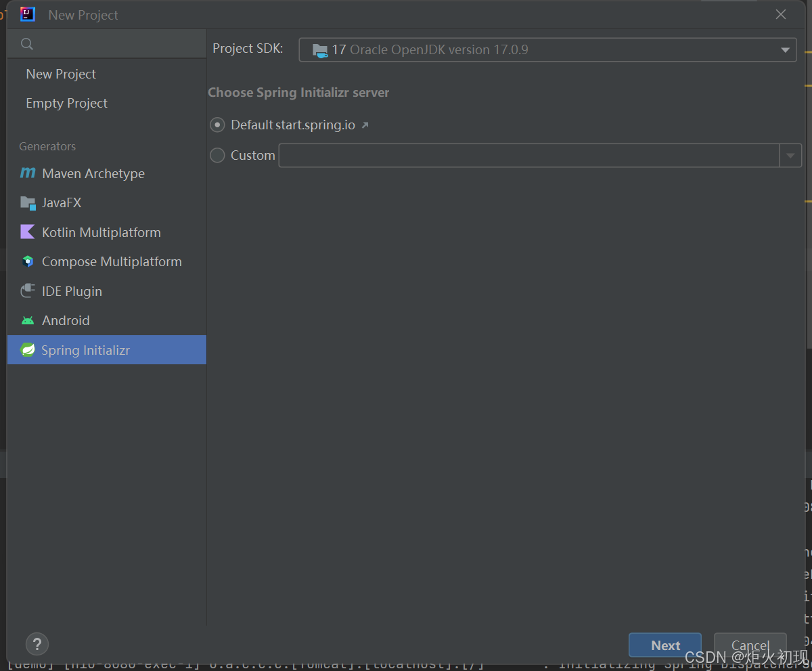Click the Kotlin Multiplatform icon
This screenshot has height=671, width=812.
pyautogui.click(x=28, y=232)
